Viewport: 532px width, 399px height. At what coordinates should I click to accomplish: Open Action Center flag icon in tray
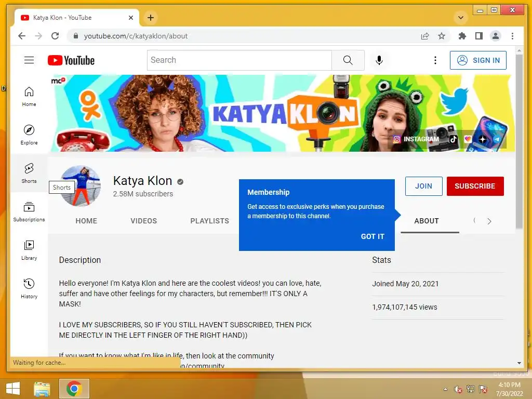[483, 389]
